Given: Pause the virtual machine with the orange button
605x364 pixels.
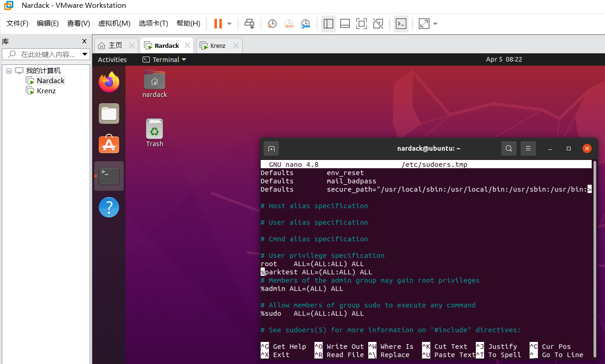Looking at the screenshot, I should (x=218, y=23).
